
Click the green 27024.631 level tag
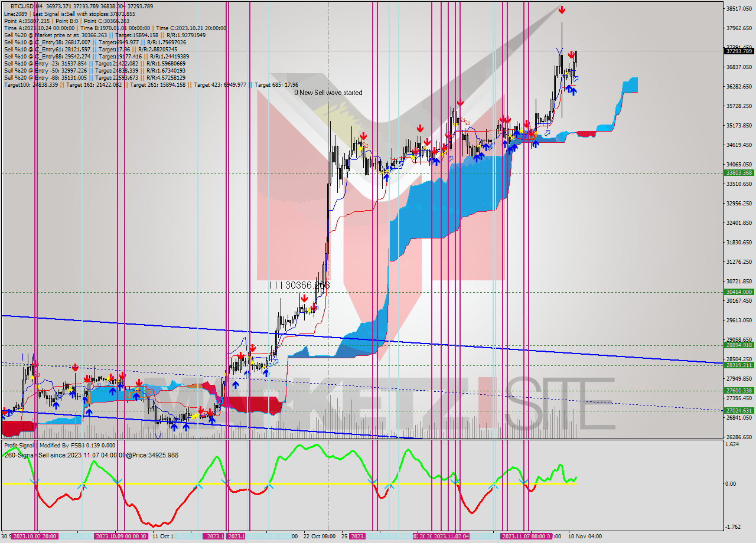tap(738, 410)
